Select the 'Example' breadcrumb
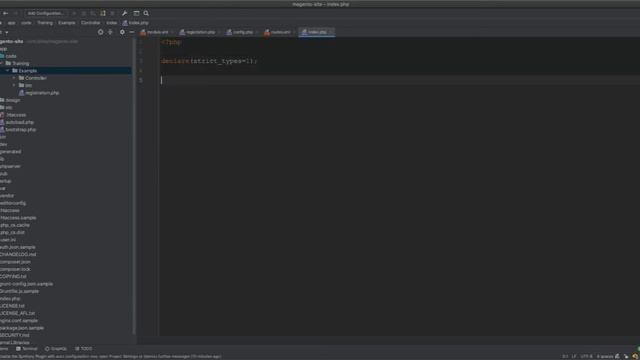Screen dimensions: 640x360 coord(67,23)
